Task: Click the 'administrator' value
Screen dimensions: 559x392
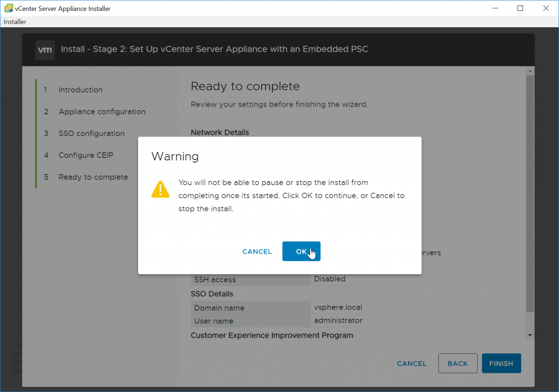Action: [338, 320]
